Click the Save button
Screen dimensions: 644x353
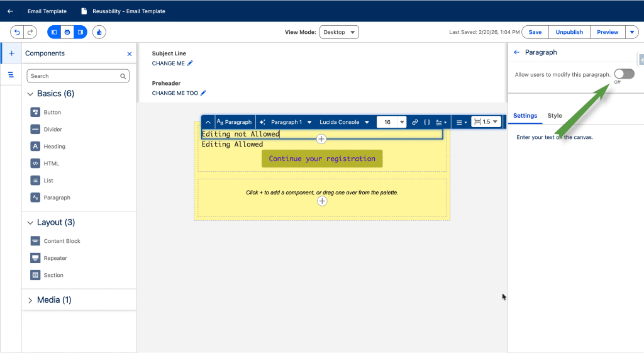point(535,32)
